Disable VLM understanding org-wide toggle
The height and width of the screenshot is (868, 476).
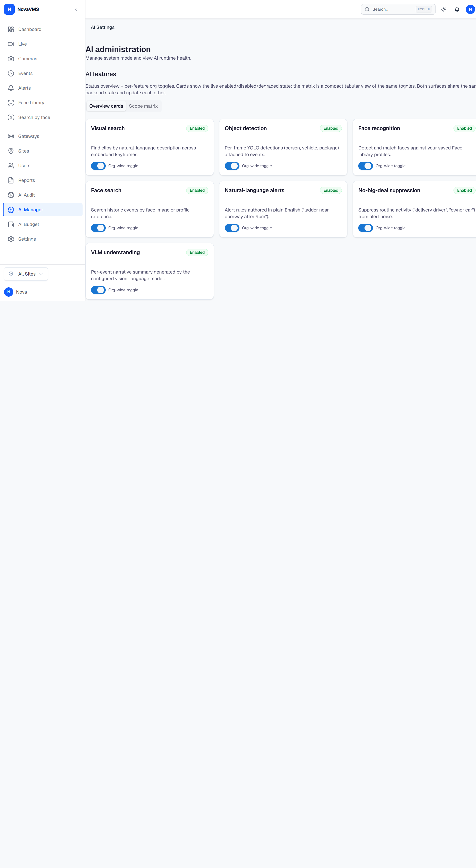(x=98, y=290)
